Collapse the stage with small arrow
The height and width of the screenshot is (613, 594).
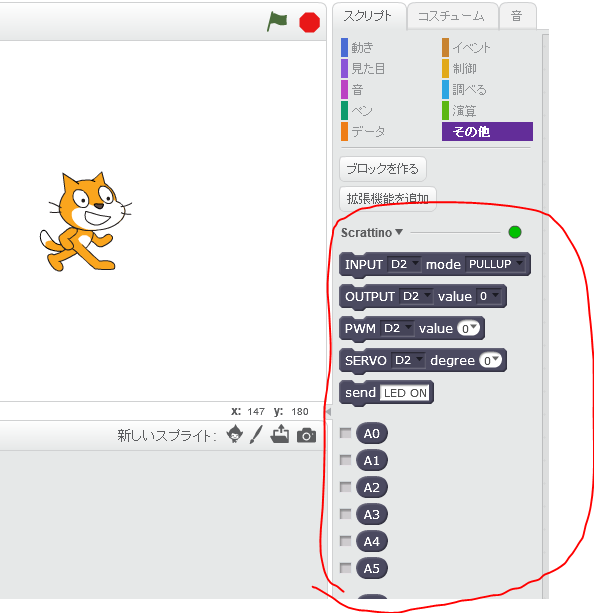coord(328,411)
